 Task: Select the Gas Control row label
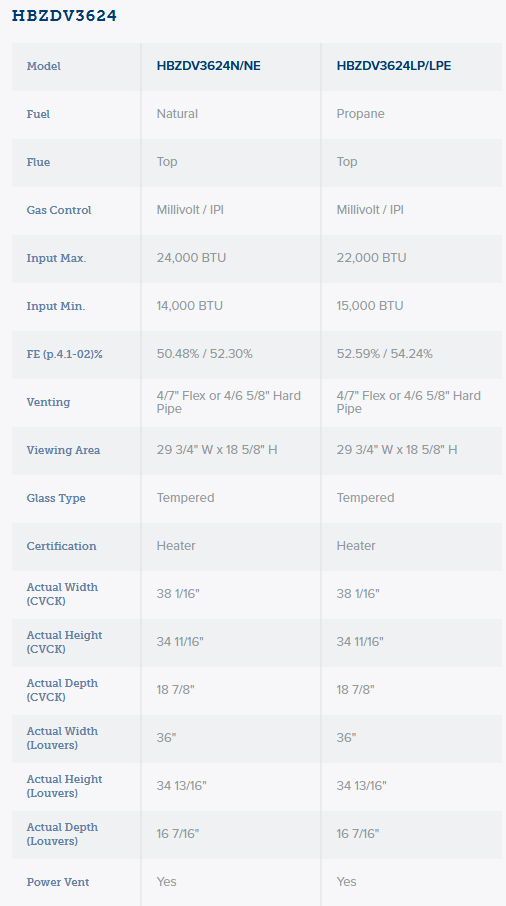[59, 210]
